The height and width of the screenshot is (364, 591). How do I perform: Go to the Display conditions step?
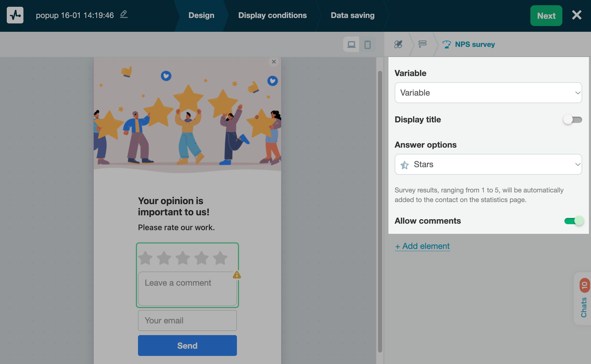[x=272, y=15]
